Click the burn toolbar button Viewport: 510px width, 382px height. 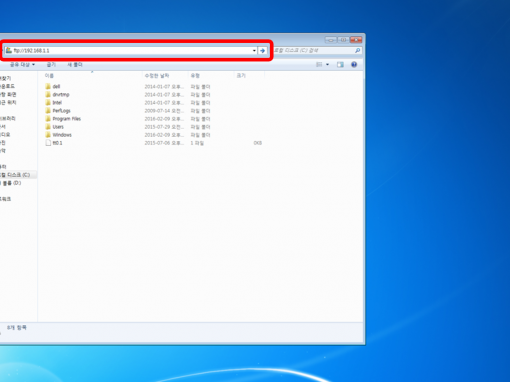coord(51,64)
